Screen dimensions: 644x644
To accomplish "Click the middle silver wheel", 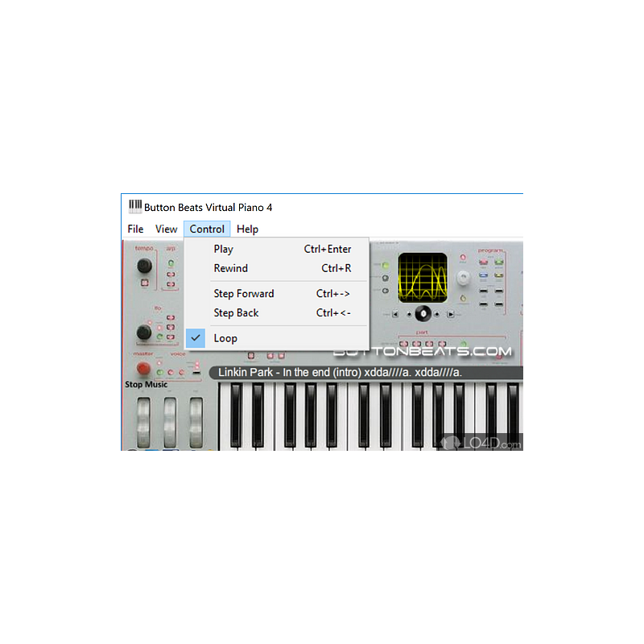I will [170, 422].
